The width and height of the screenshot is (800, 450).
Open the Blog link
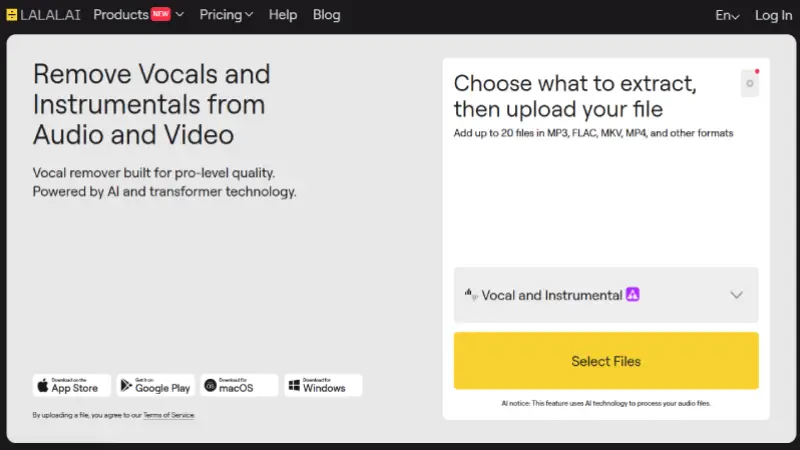pos(327,15)
